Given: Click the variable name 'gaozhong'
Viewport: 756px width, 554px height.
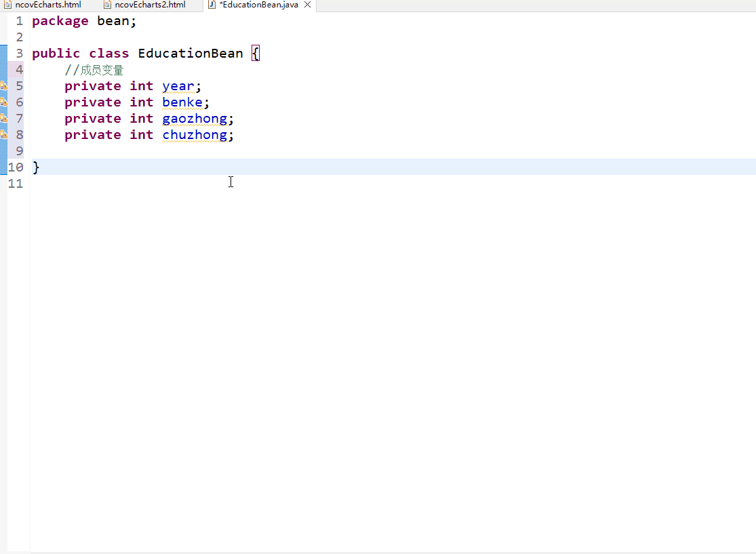Looking at the screenshot, I should [x=195, y=119].
